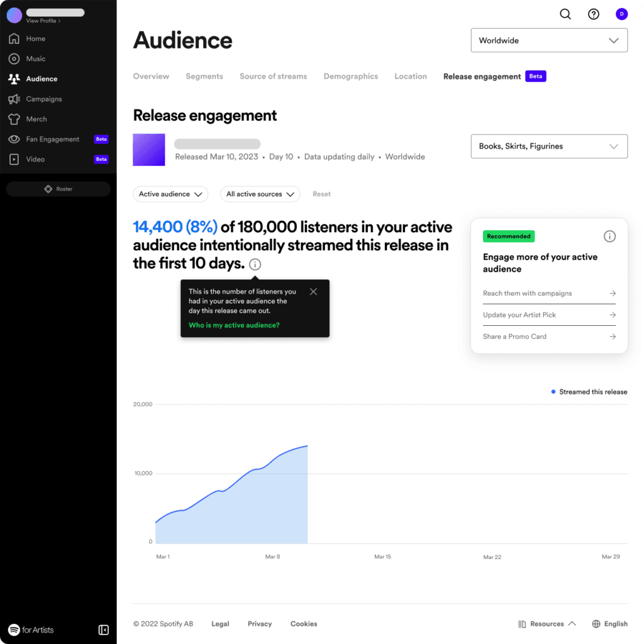The width and height of the screenshot is (644, 644).
Task: Open Campaigns from the sidebar
Action: click(43, 99)
